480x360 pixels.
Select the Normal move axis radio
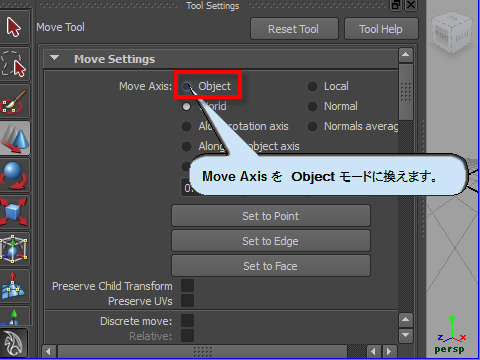pyautogui.click(x=312, y=106)
